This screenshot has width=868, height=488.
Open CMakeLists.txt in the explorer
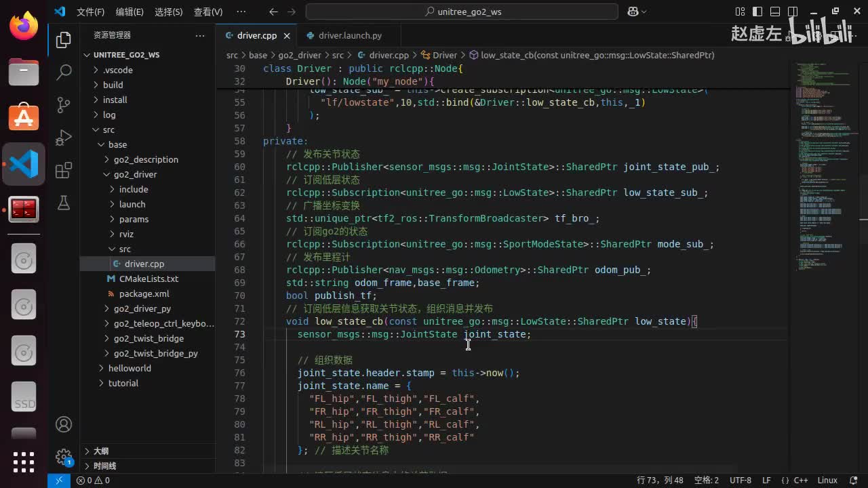click(148, 279)
